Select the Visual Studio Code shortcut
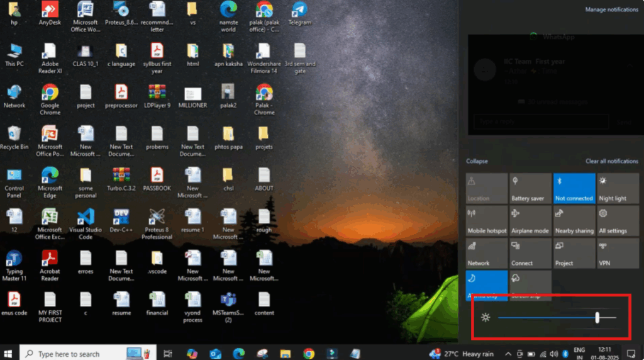The height and width of the screenshot is (360, 644). [86, 225]
